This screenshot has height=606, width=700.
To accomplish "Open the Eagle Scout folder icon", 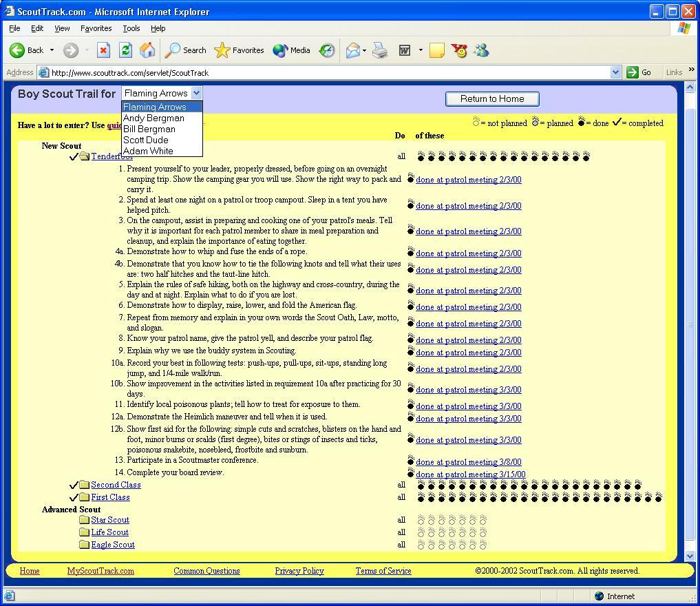I will tap(85, 545).
